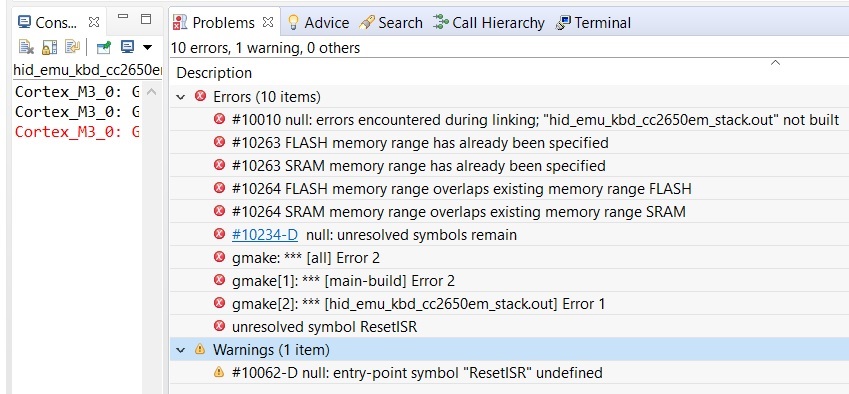Toggle word wrap icon in console toolbar
Viewport: 849px width, 394px height.
72,48
